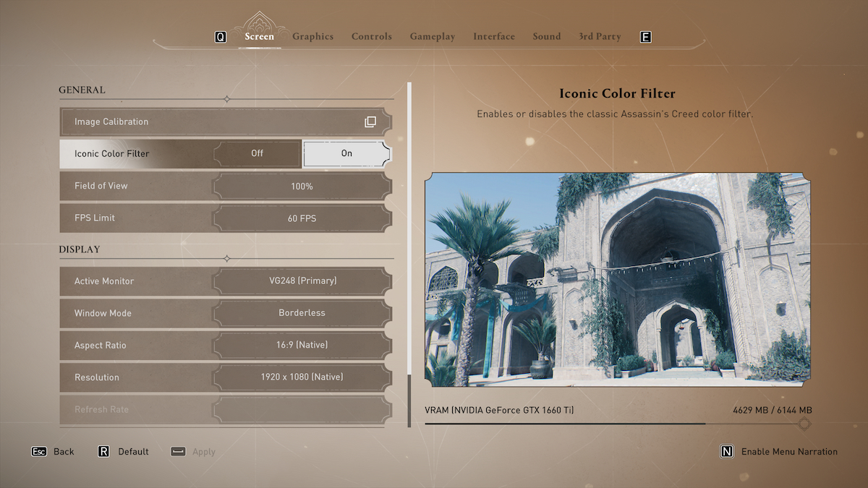Click the Q key previous-tab icon
The image size is (868, 488).
pyautogui.click(x=221, y=37)
